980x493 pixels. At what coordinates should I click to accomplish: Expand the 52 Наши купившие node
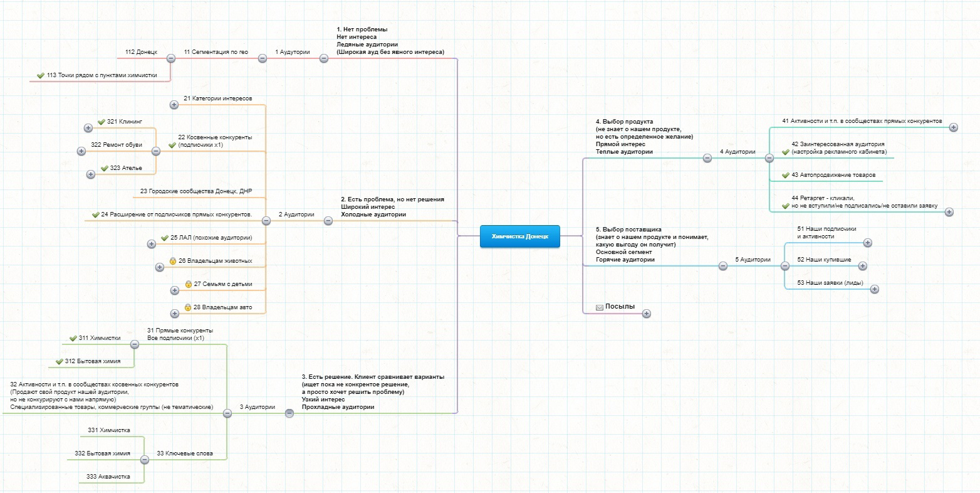point(863,266)
